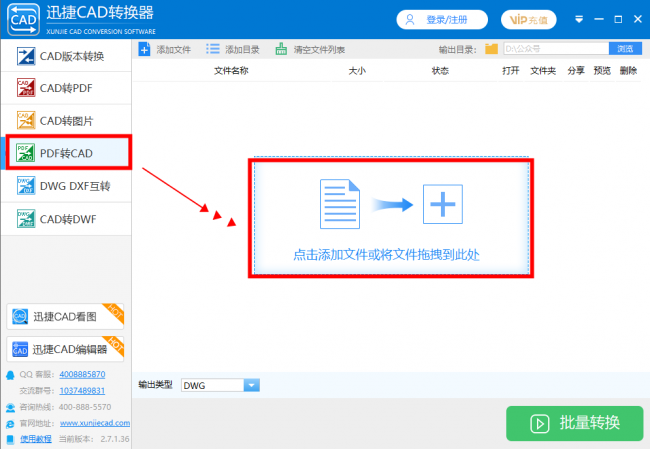650x449 pixels.
Task: Switch to CAD转图片 tab
Action: 66,120
